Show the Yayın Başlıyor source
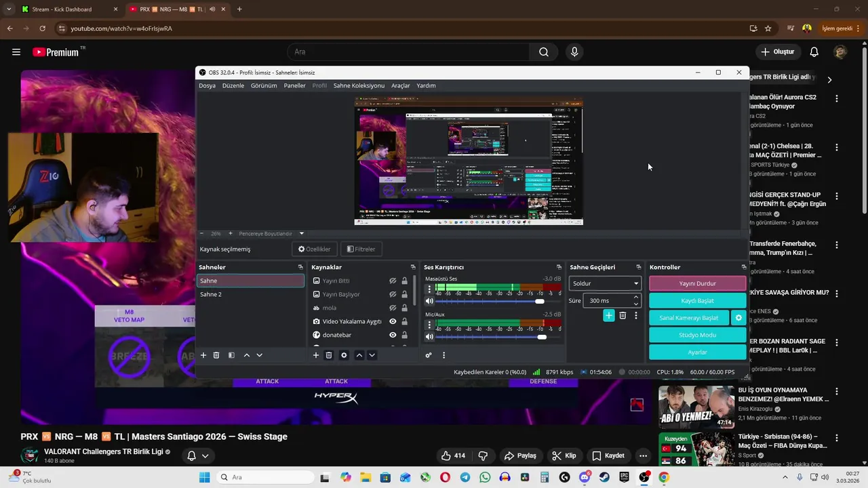Screen dimensions: 868x488 pyautogui.click(x=393, y=294)
